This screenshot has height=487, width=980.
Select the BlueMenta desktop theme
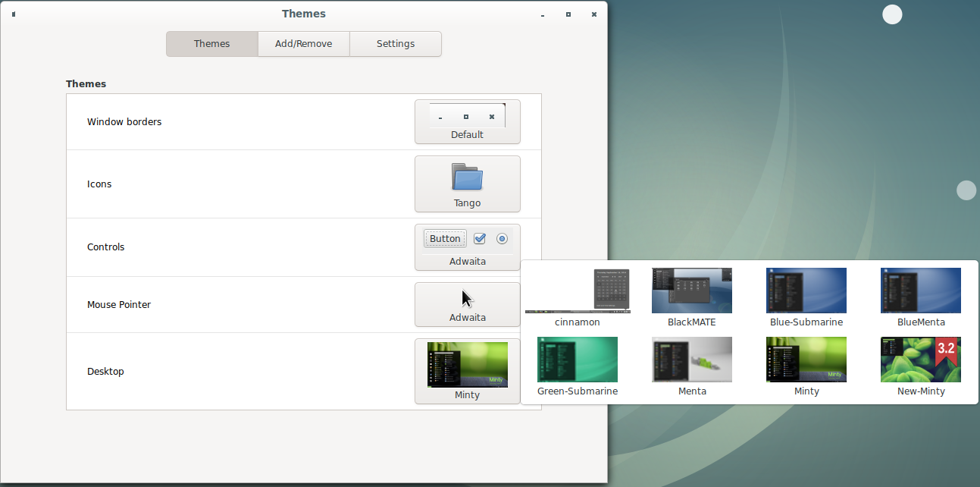[921, 297]
